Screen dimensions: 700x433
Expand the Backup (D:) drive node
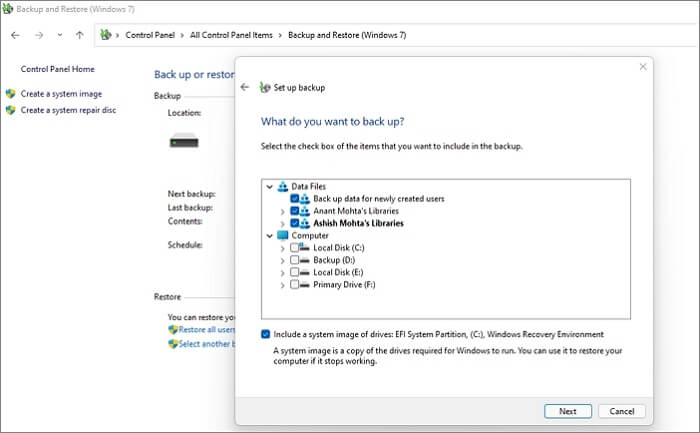point(282,260)
